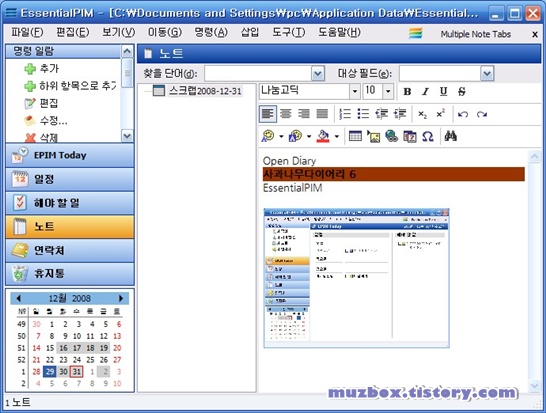
Task: Open highlight color dropdown arrow
Action: (x=309, y=137)
